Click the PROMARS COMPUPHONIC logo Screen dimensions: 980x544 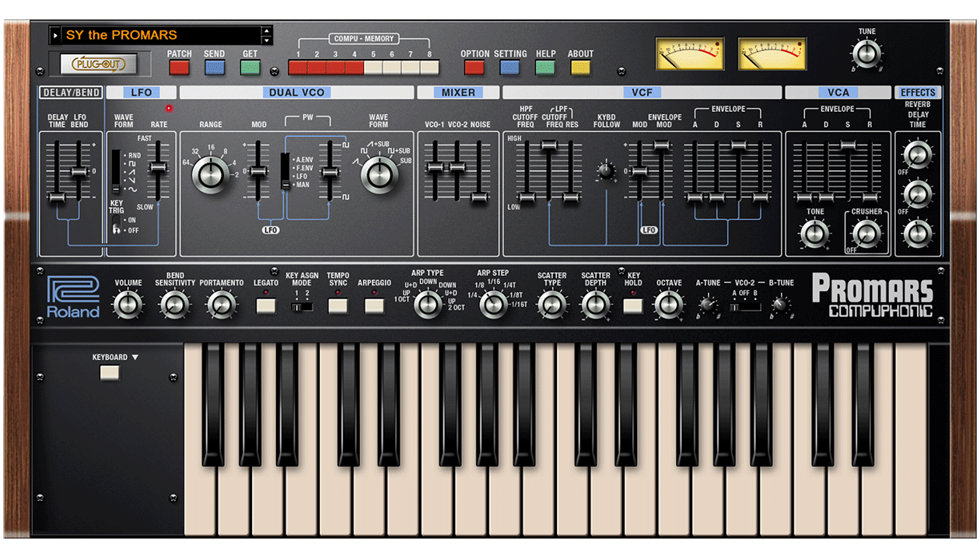(872, 295)
